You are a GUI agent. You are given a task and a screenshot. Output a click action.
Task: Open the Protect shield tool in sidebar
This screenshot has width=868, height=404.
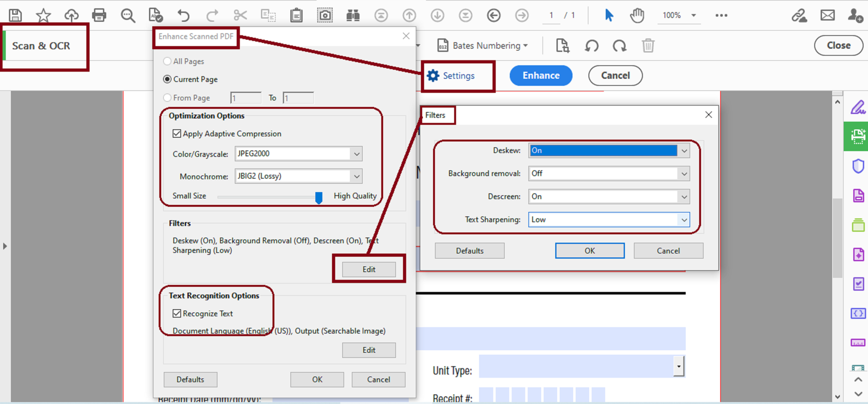858,166
